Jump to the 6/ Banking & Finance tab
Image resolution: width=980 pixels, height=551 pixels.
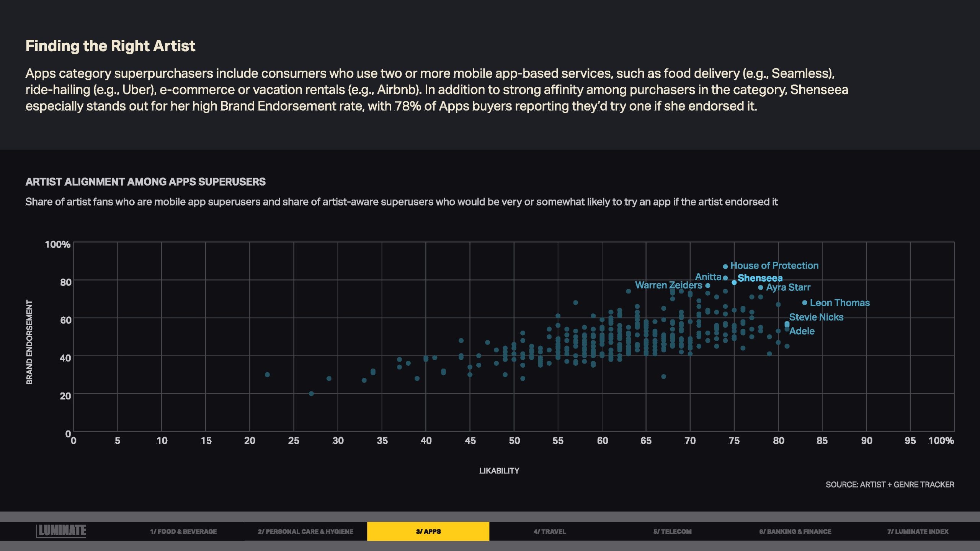tap(795, 531)
